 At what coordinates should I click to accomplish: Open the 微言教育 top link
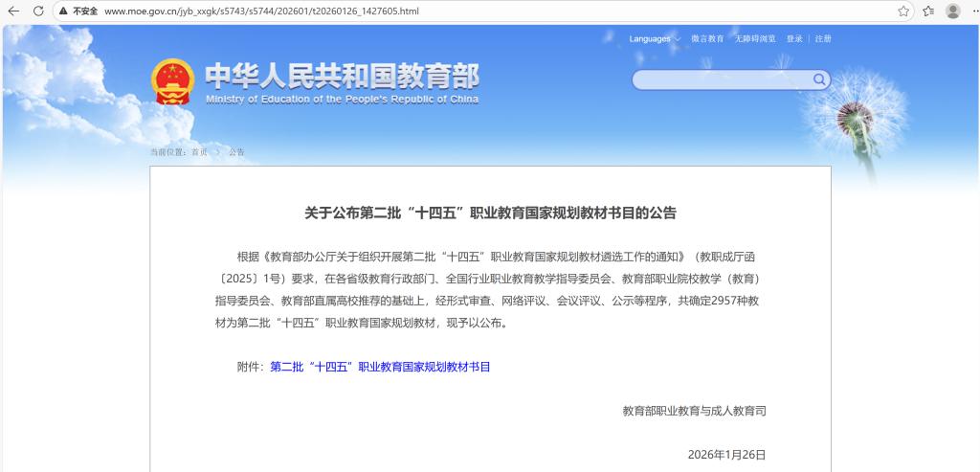point(707,39)
